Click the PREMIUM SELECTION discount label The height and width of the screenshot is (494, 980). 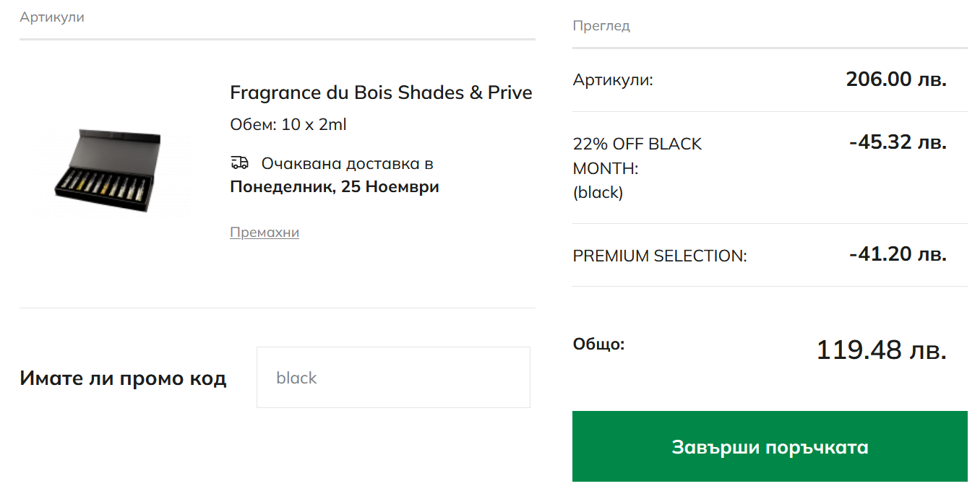point(660,256)
